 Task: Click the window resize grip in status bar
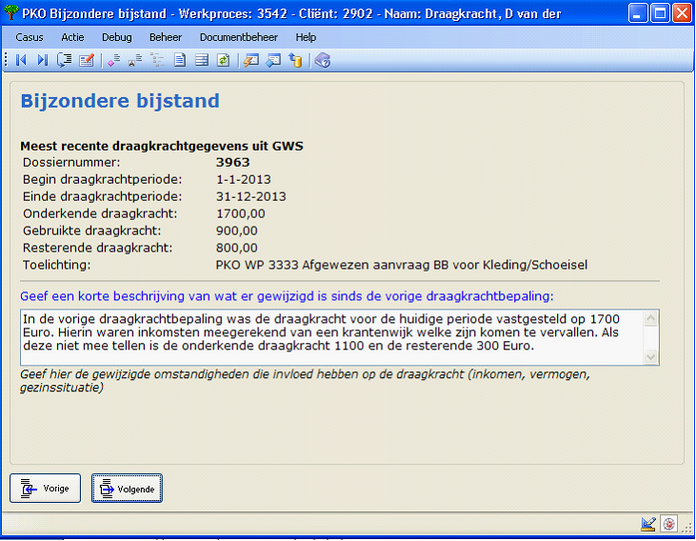(x=688, y=527)
